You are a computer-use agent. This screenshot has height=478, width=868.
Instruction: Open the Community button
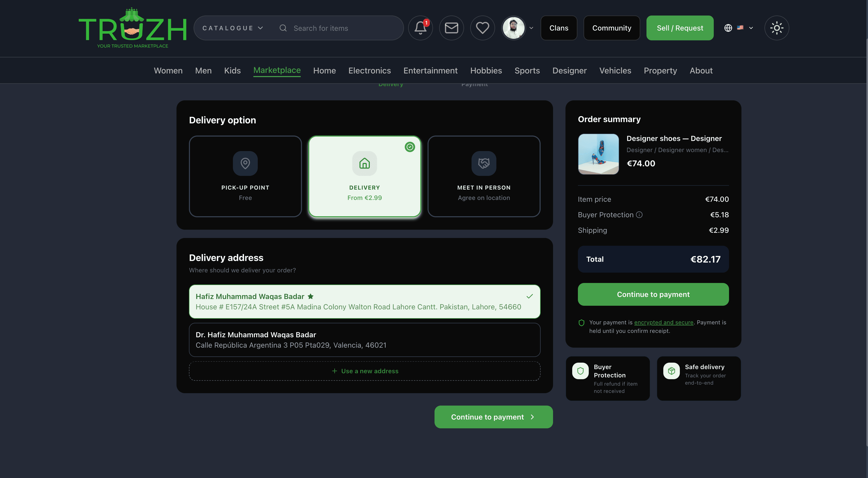tap(612, 28)
